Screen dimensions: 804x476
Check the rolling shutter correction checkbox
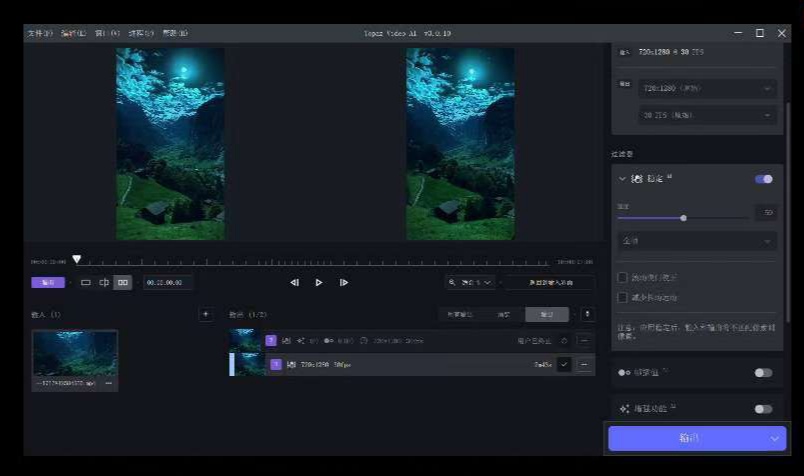point(623,277)
